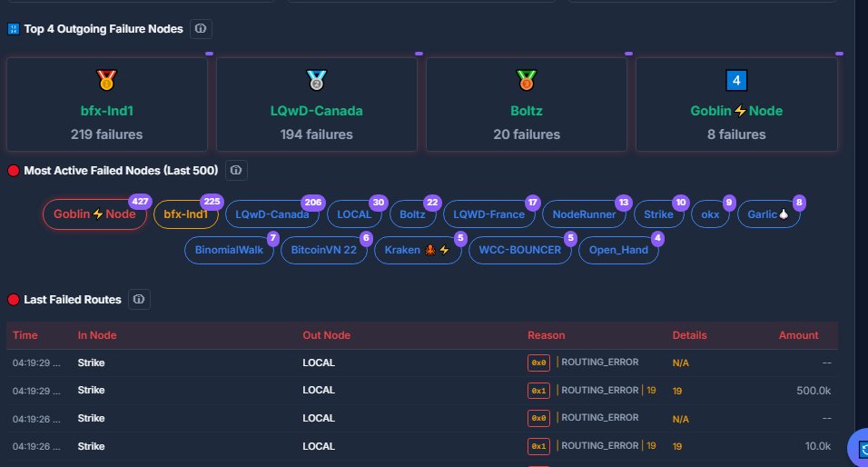Open info icon beside Last Failed Routes

click(x=139, y=299)
